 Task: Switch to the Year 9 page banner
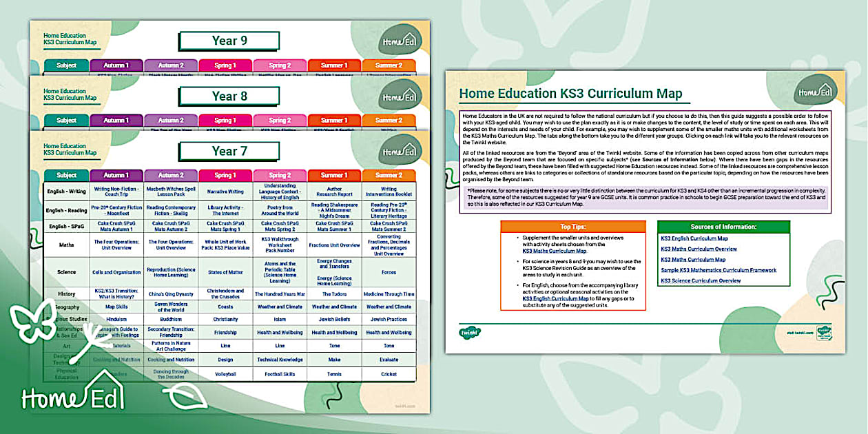tap(229, 40)
